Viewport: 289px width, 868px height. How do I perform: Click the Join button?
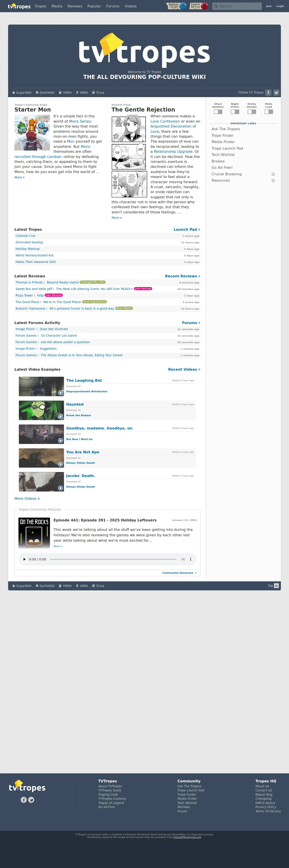point(269,6)
